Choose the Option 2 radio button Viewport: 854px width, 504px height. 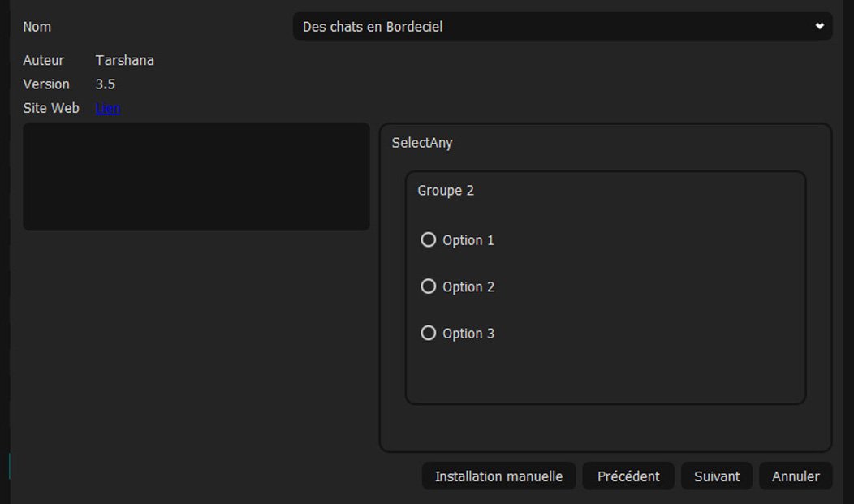point(429,286)
